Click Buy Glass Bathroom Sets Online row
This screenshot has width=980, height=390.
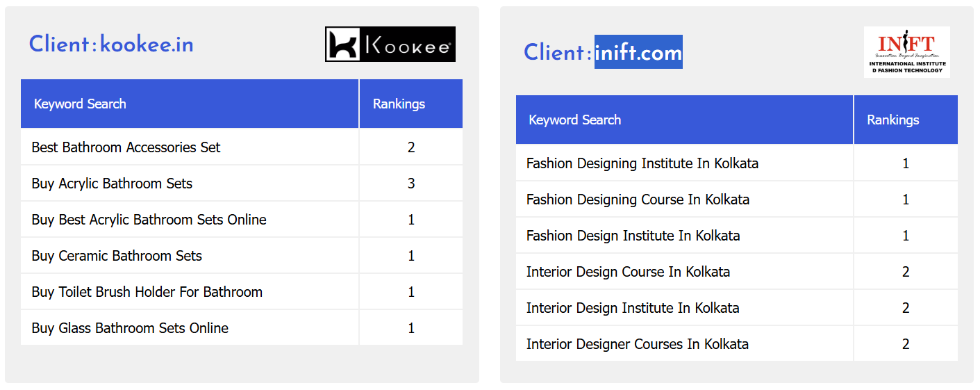(x=130, y=328)
